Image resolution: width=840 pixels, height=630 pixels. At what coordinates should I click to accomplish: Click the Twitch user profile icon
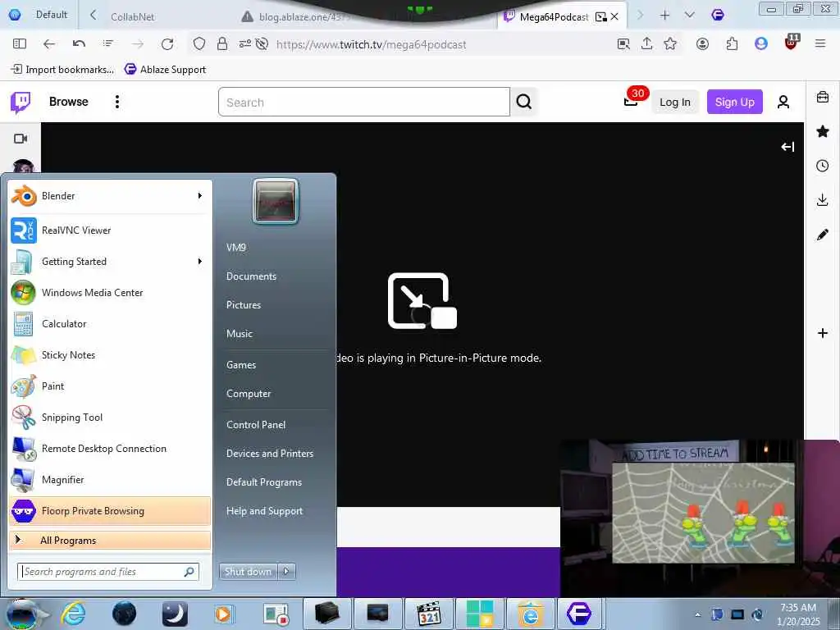click(x=783, y=102)
